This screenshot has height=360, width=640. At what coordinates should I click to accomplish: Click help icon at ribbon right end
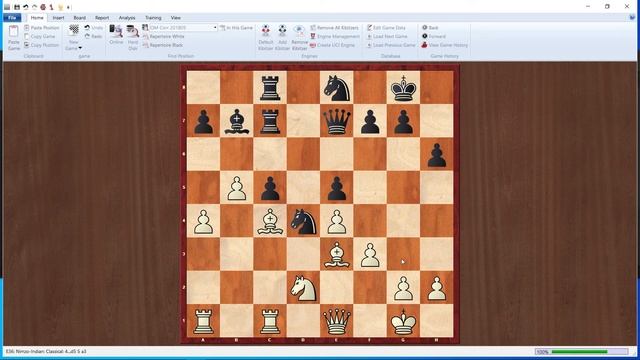coord(632,18)
